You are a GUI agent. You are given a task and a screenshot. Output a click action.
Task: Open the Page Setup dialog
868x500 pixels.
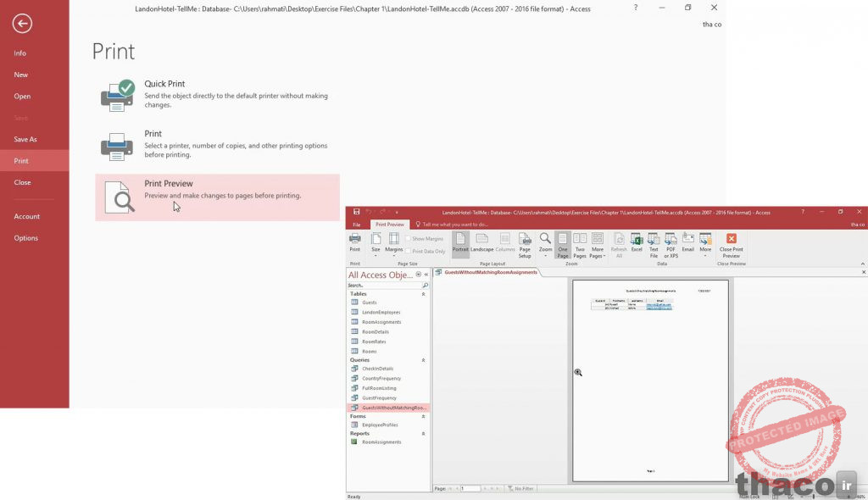pos(525,245)
